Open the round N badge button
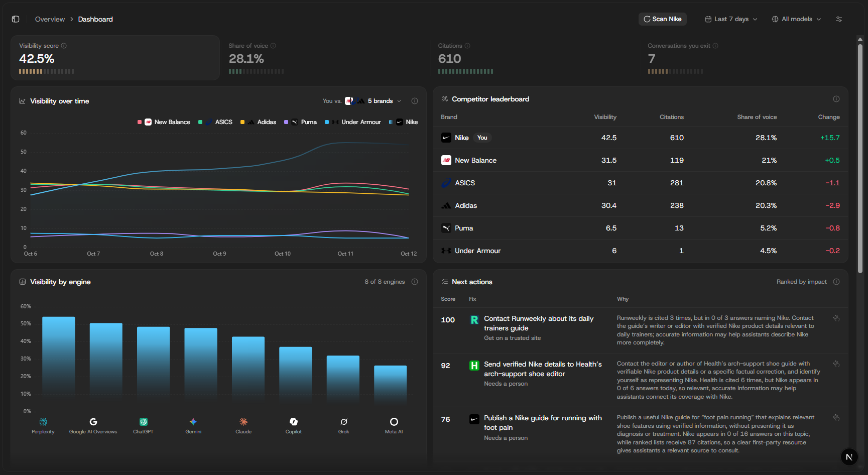 (x=849, y=457)
